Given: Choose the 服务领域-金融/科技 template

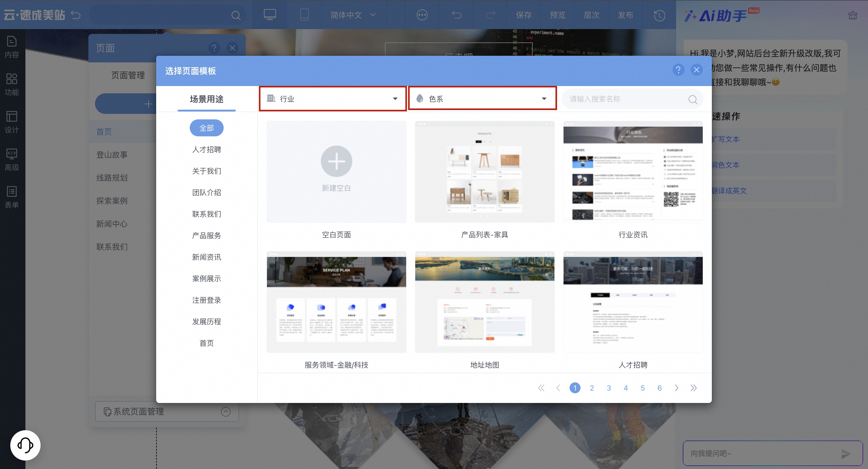Looking at the screenshot, I should click(x=336, y=302).
